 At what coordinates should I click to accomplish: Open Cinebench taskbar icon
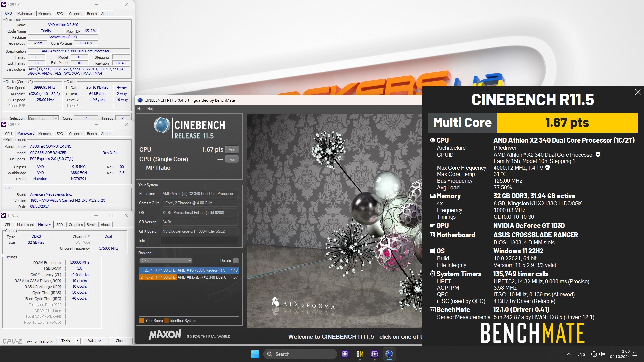click(389, 354)
